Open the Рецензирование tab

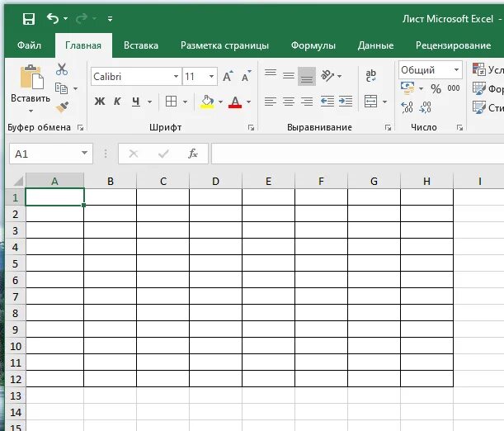[453, 45]
